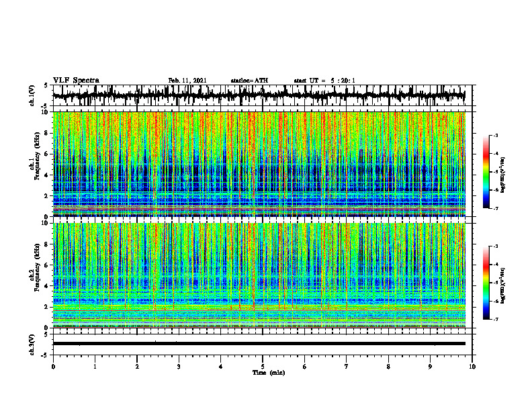Click the "9" tick on the Time axis
Screen dimensions: 532x411
click(430, 367)
